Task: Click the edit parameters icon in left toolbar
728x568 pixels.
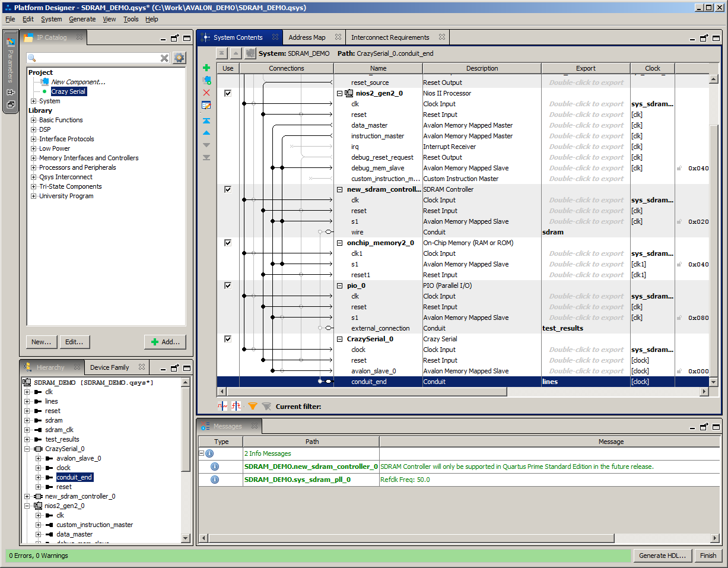Action: (206, 105)
